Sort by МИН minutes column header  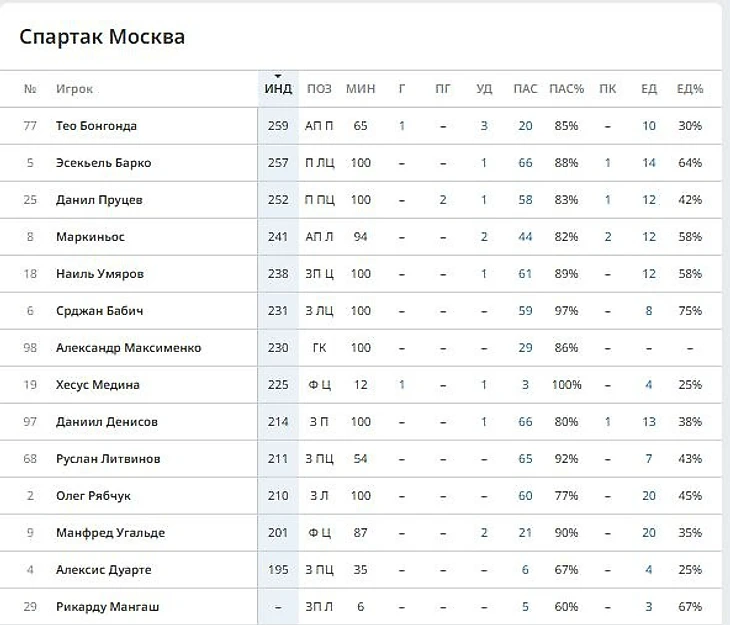click(x=360, y=89)
